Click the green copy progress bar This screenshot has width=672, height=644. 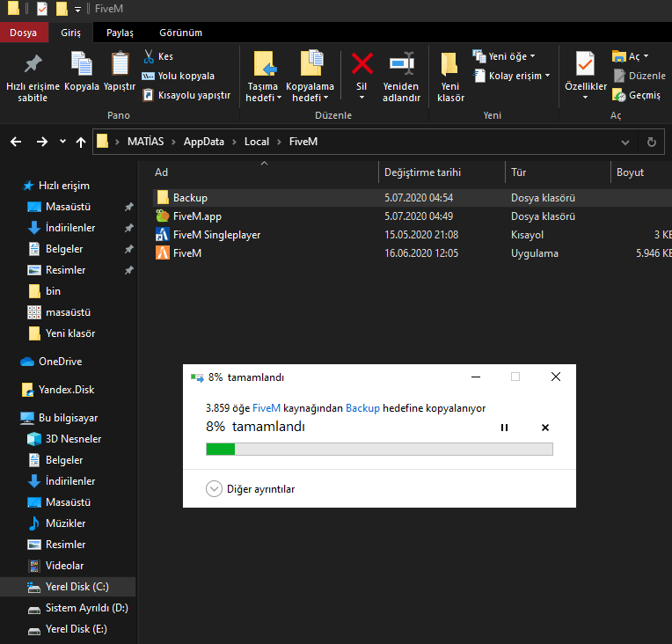379,449
